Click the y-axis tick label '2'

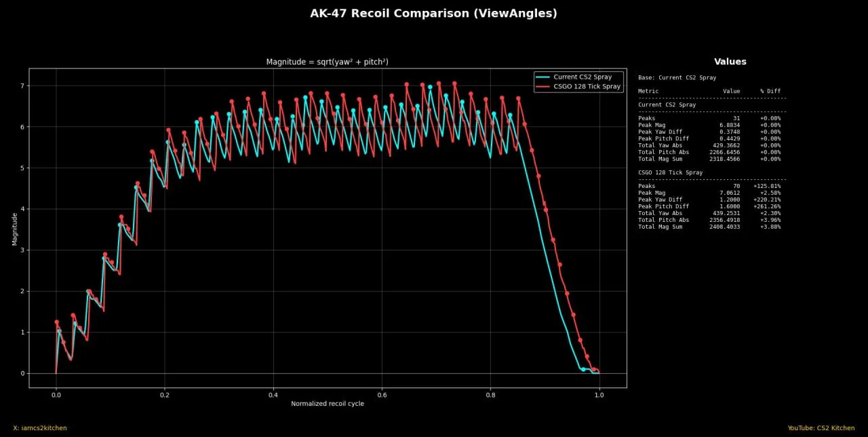click(22, 291)
